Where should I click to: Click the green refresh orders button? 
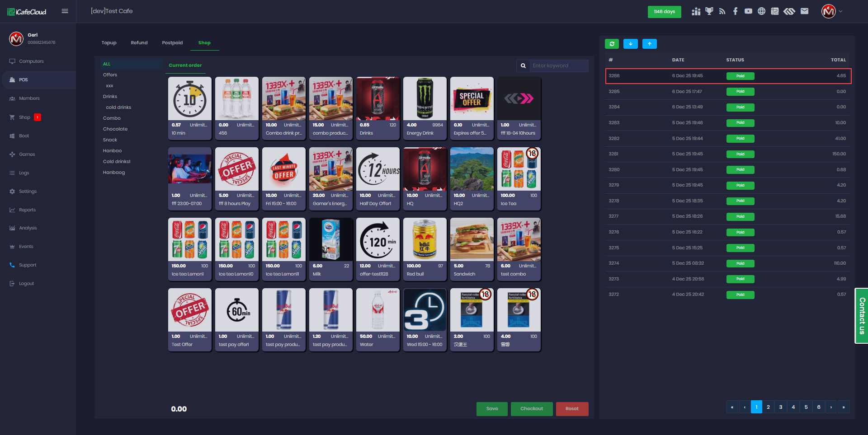click(x=612, y=44)
